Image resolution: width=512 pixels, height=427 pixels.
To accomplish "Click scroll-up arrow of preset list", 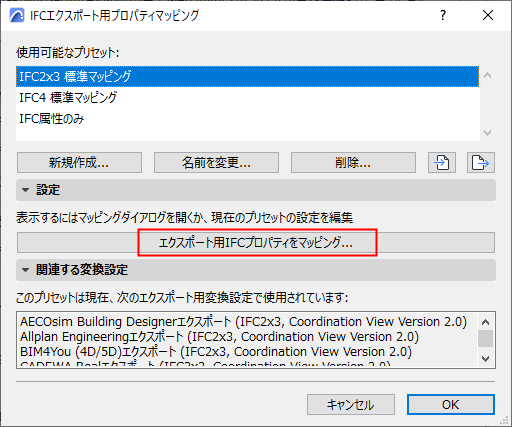I will (x=487, y=75).
